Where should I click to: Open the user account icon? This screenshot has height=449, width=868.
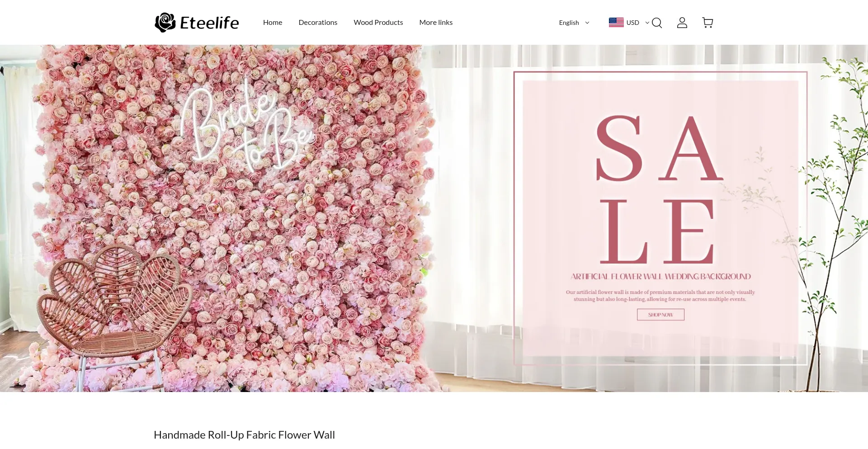pyautogui.click(x=682, y=23)
